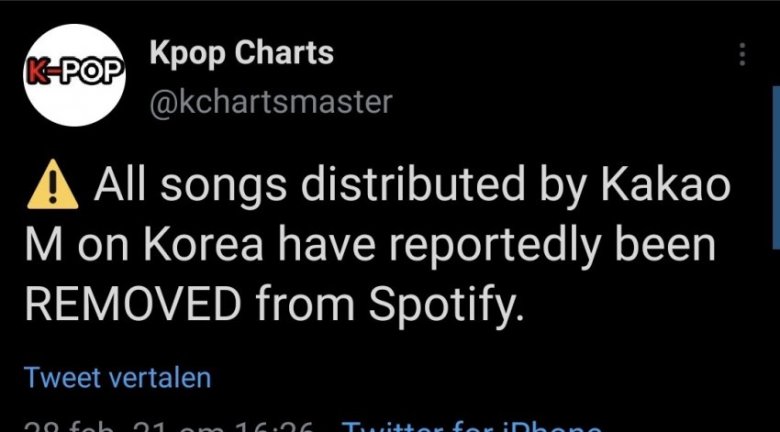780x432 pixels.
Task: Open the @kchartsmaster handle
Action: [270, 101]
